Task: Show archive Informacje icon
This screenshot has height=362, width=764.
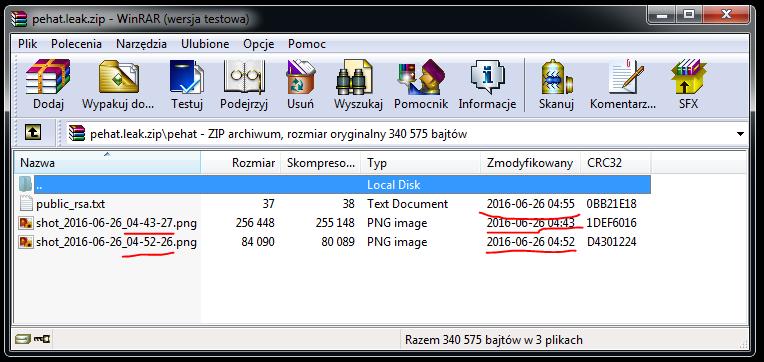Action: pos(487,77)
